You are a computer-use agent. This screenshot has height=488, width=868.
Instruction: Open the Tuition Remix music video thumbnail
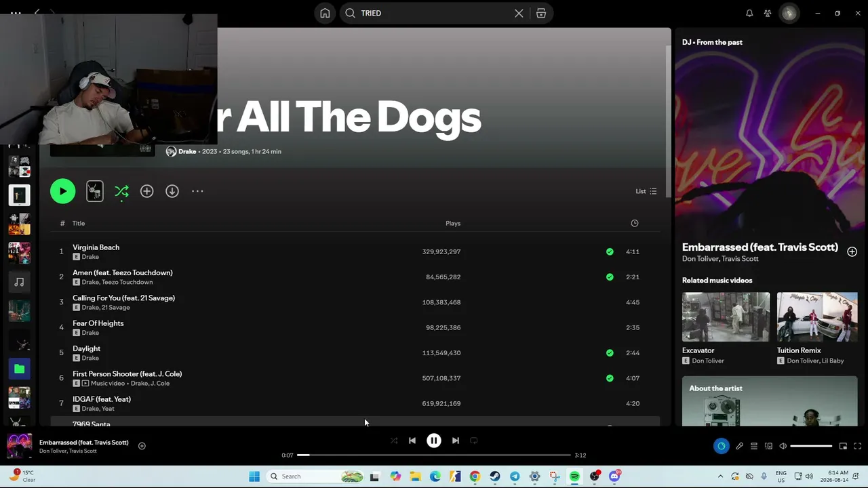point(817,317)
